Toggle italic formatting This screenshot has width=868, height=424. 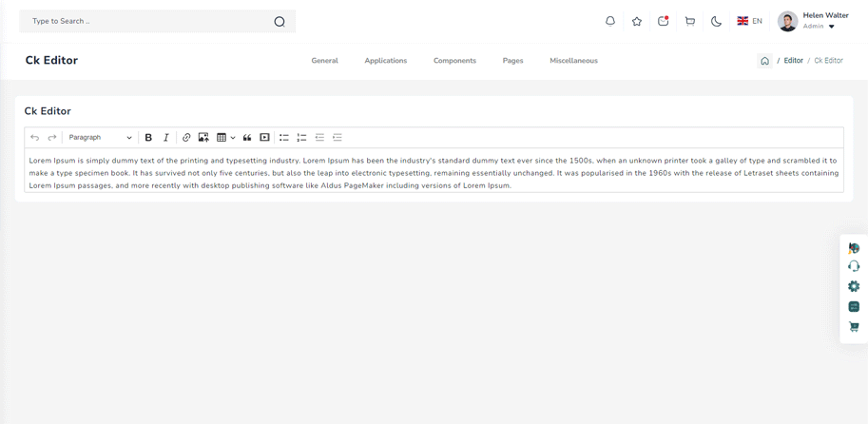[165, 137]
